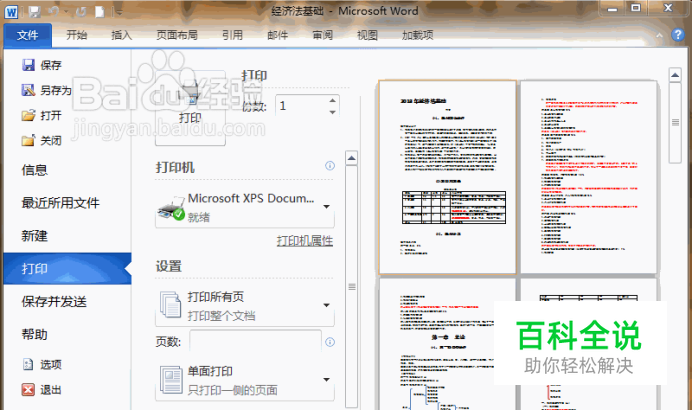Select 打印 Print in the backstage menu
692x410 pixels.
[68, 268]
